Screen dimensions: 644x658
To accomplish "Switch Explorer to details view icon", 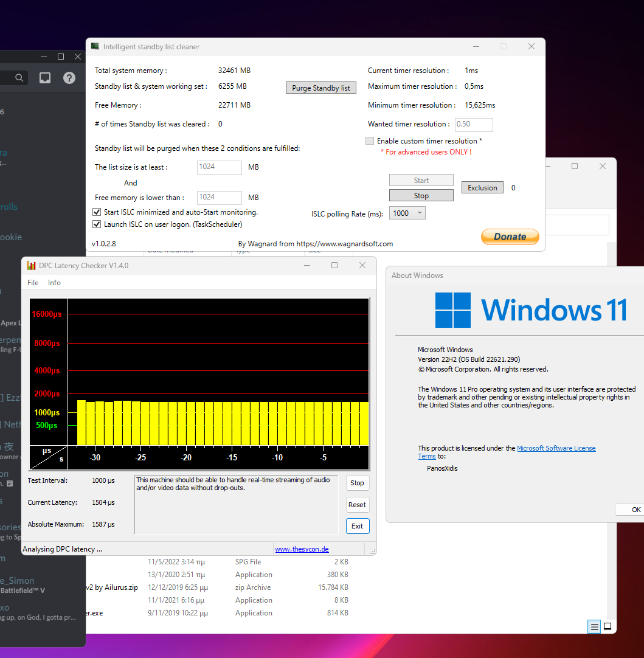I will click(x=594, y=626).
